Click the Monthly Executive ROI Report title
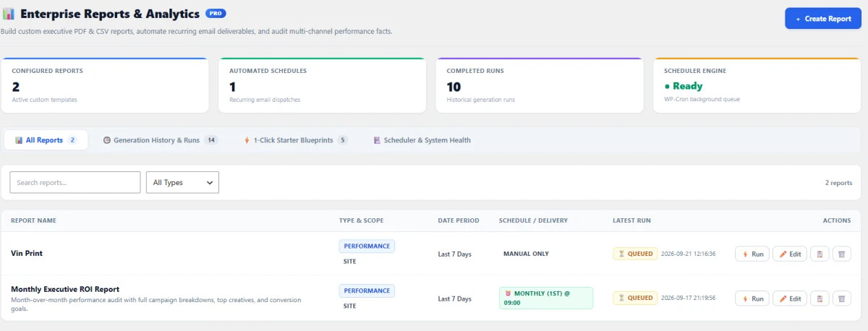The width and height of the screenshot is (868, 331). [65, 289]
